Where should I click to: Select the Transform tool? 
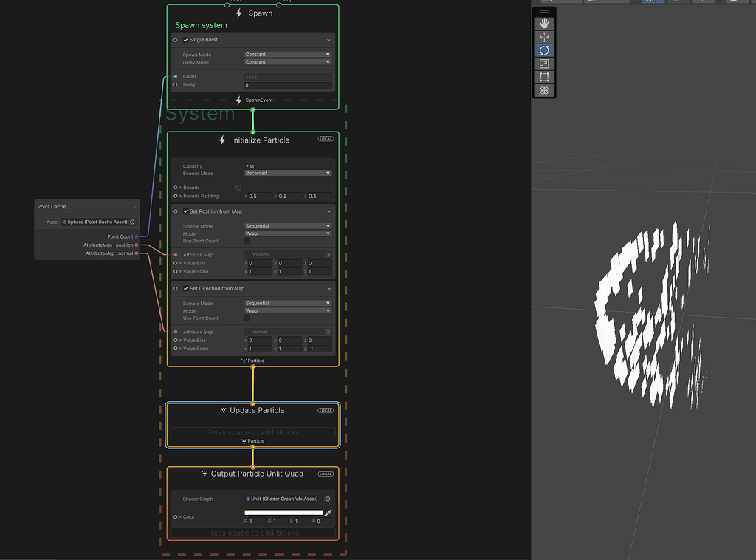[544, 90]
